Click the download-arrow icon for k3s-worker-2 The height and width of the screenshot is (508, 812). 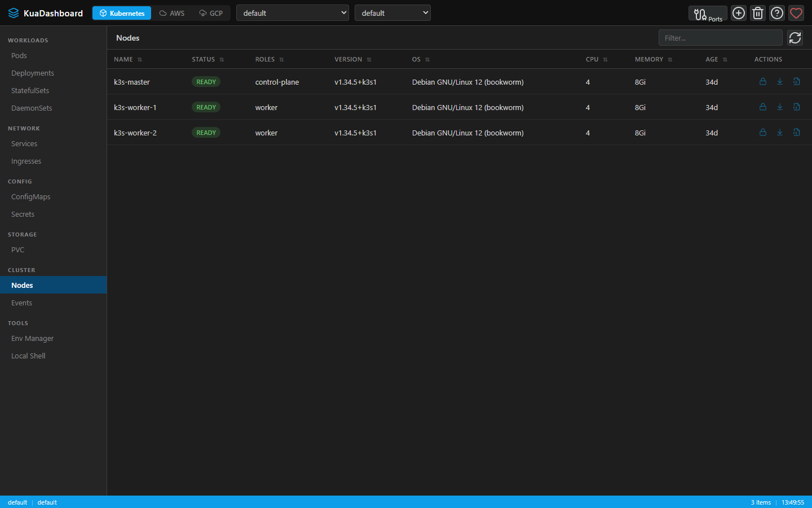tap(780, 132)
